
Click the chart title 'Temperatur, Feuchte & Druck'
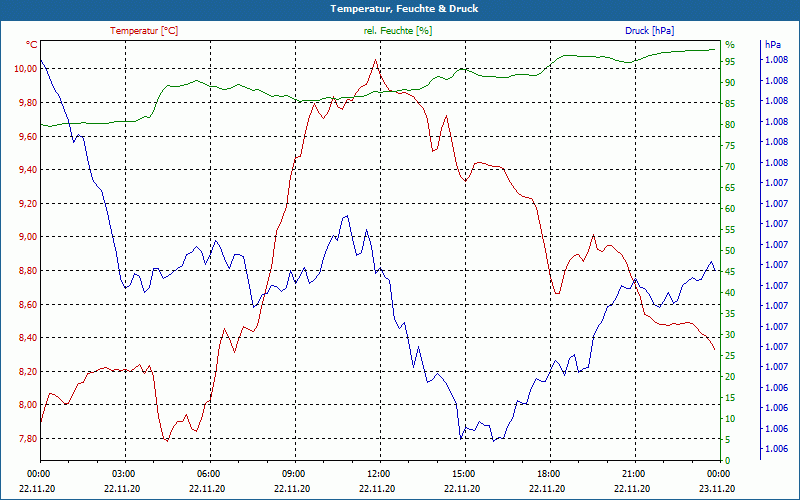[404, 9]
